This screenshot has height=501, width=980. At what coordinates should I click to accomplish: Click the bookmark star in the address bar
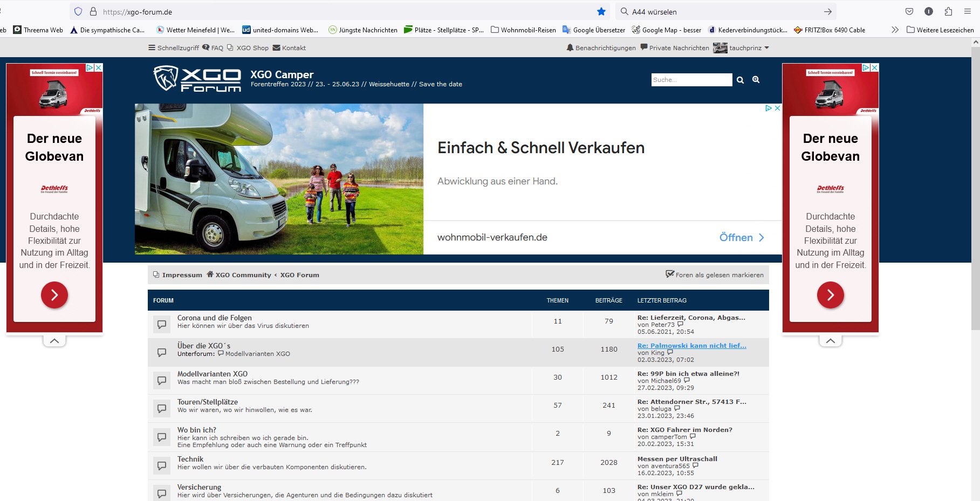coord(601,12)
